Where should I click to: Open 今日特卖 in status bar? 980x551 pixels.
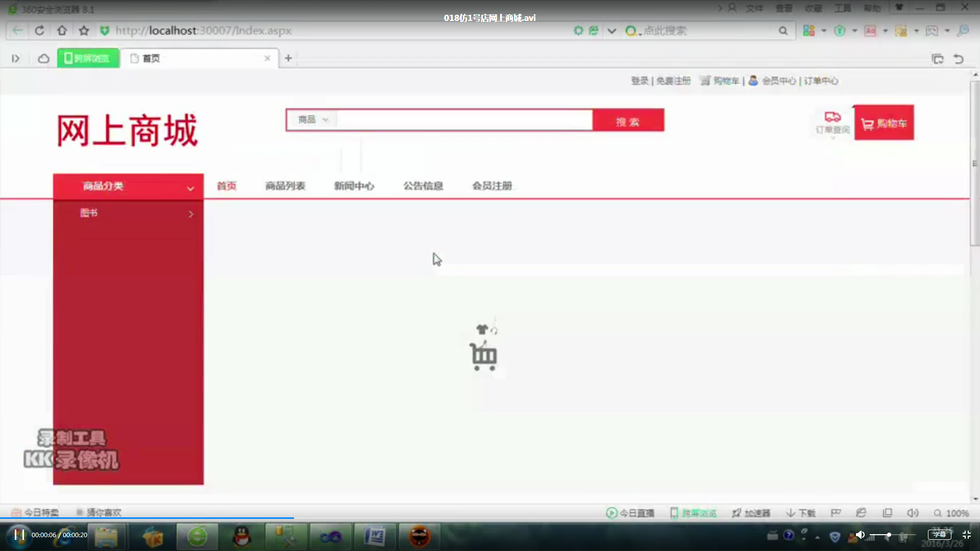tap(35, 512)
